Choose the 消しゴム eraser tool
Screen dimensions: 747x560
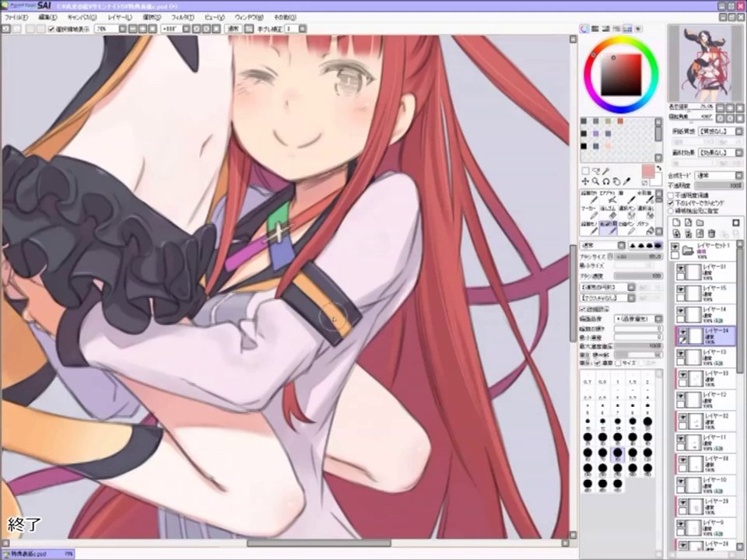[x=608, y=213]
